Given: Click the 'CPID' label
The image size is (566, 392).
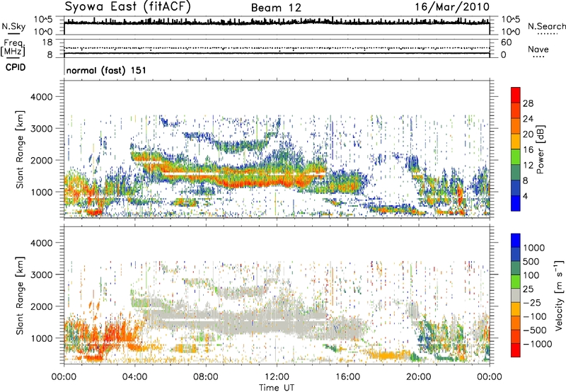Looking at the screenshot, I should coord(16,67).
